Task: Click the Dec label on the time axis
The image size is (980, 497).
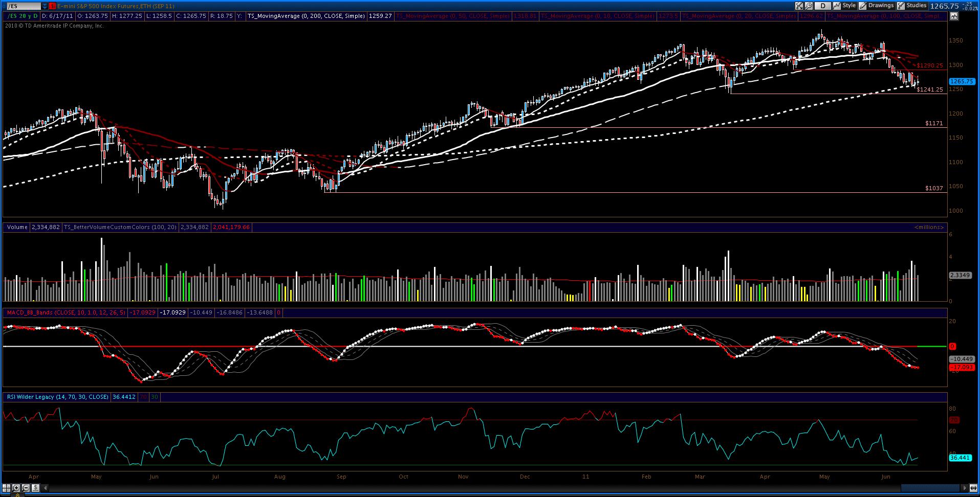Action: [x=525, y=477]
